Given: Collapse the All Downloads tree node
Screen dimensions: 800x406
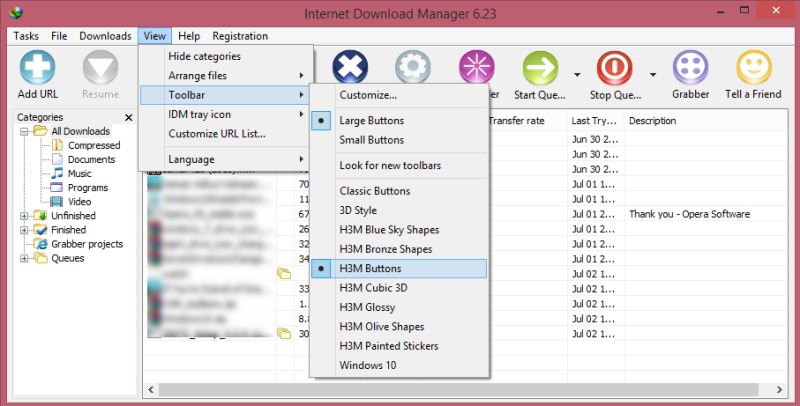Looking at the screenshot, I should 24,132.
